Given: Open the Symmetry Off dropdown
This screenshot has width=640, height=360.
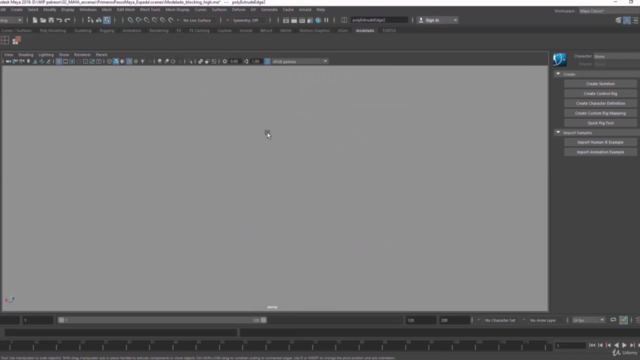Looking at the screenshot, I should tap(248, 20).
